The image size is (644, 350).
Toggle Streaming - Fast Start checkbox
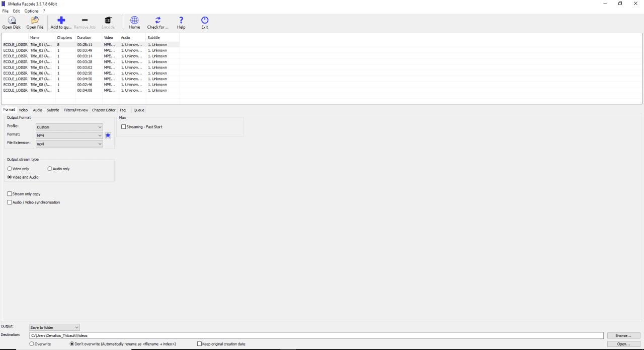[x=124, y=127]
